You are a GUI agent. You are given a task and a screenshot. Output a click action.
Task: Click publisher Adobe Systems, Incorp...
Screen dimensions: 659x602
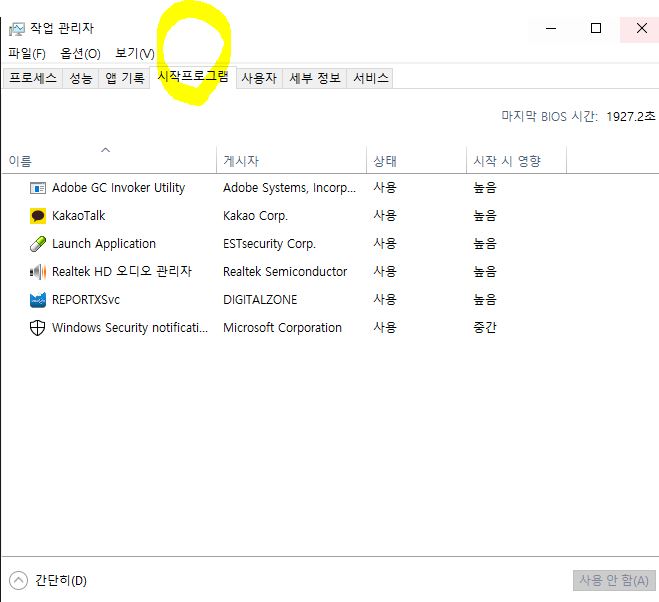click(x=290, y=188)
